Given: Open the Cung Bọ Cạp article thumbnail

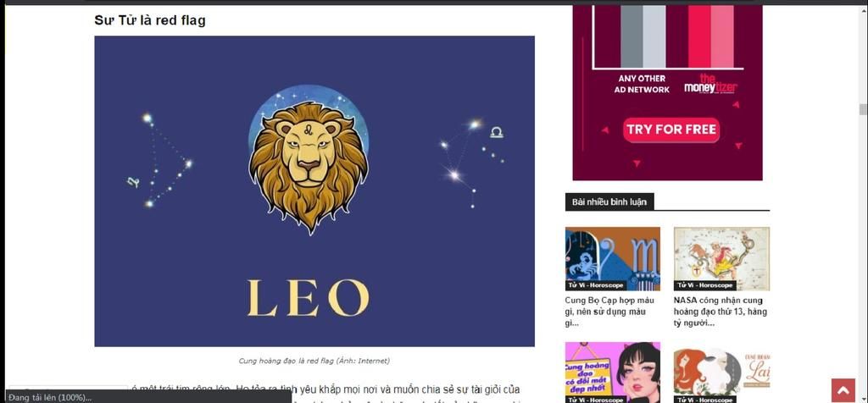Looking at the screenshot, I should [612, 259].
